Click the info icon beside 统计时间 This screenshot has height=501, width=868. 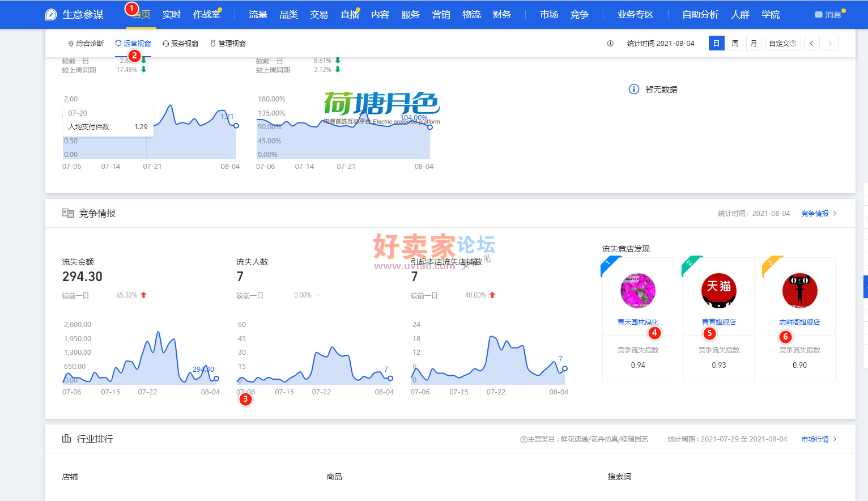click(x=610, y=44)
